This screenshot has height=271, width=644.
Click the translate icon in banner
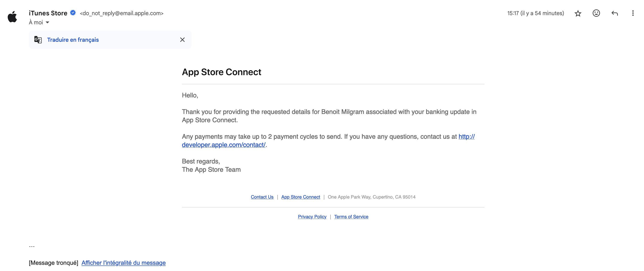(x=38, y=40)
